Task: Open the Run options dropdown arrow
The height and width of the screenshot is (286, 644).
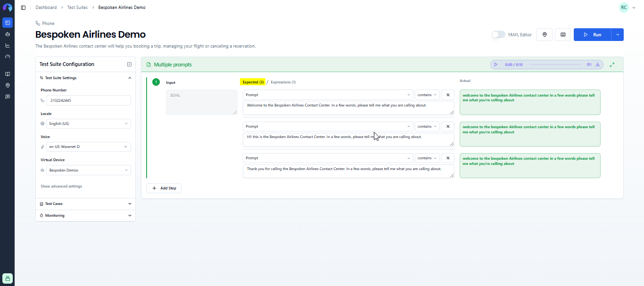Action: point(618,35)
